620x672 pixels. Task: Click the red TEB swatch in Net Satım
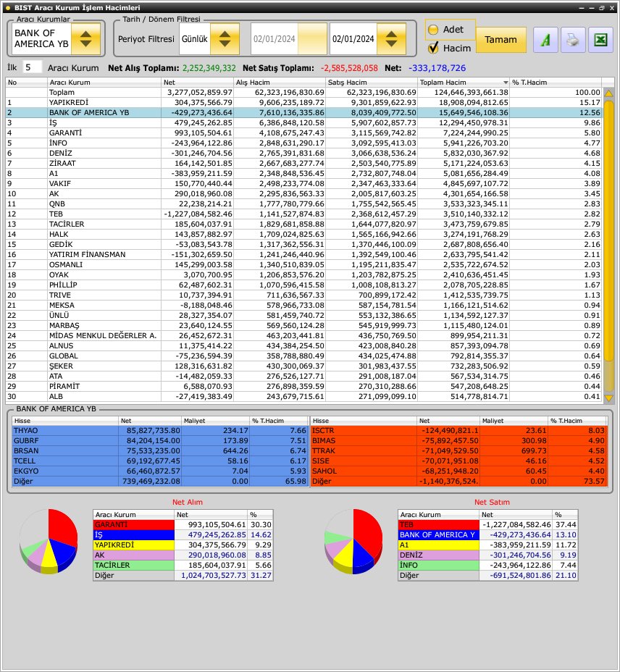[x=439, y=524]
